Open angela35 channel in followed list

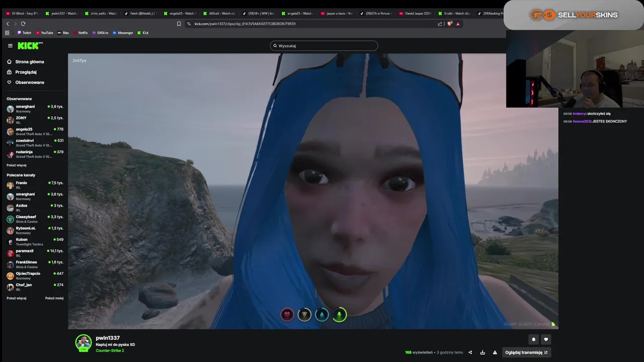[x=35, y=132]
